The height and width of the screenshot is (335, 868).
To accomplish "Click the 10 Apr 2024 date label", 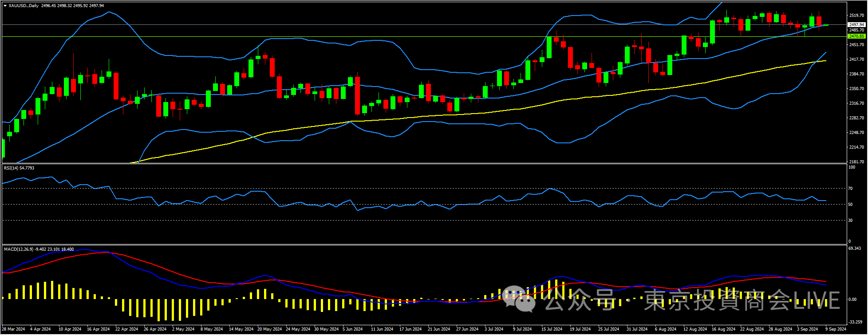I will 70,329.
